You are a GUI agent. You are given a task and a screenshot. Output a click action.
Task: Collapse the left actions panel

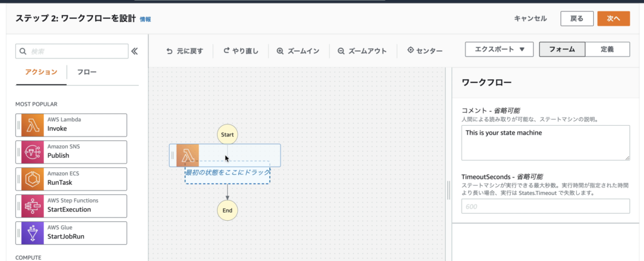tap(135, 52)
